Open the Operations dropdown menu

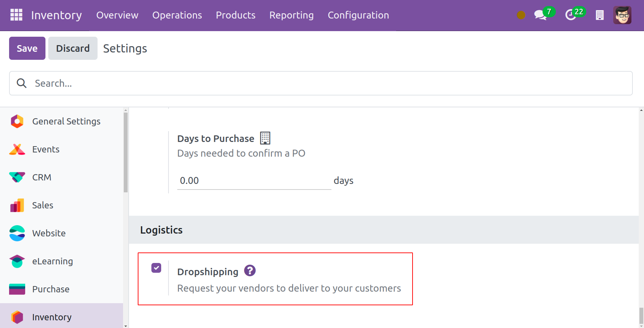177,15
